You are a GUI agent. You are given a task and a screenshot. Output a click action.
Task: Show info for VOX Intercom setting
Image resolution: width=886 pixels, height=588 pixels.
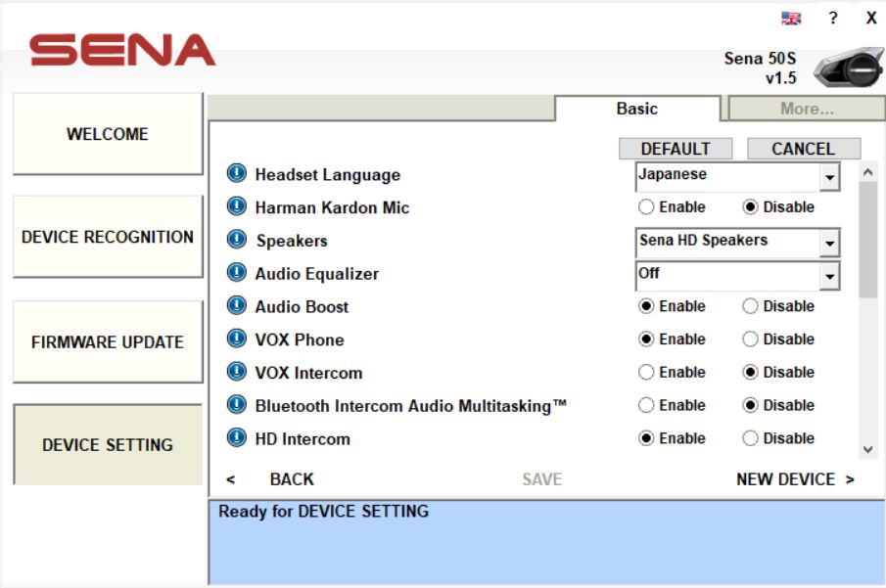pyautogui.click(x=236, y=373)
